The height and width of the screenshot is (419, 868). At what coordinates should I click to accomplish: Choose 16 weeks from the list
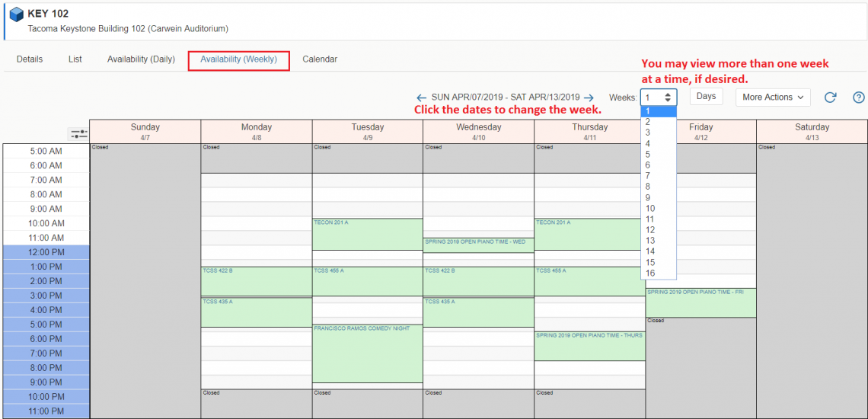(650, 273)
